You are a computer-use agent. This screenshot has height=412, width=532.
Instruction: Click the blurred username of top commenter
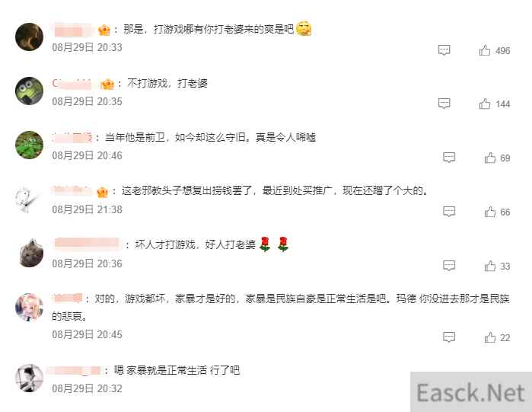(x=72, y=30)
